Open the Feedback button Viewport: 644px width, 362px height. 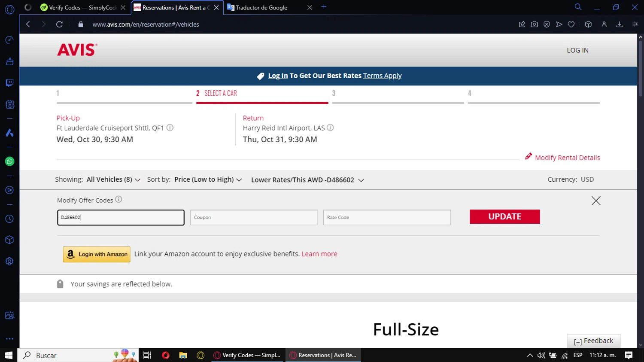[593, 341]
